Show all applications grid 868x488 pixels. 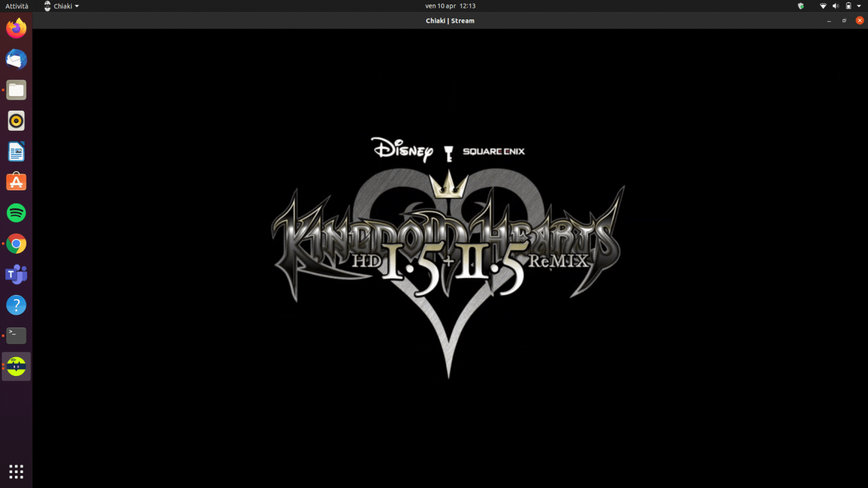(16, 471)
